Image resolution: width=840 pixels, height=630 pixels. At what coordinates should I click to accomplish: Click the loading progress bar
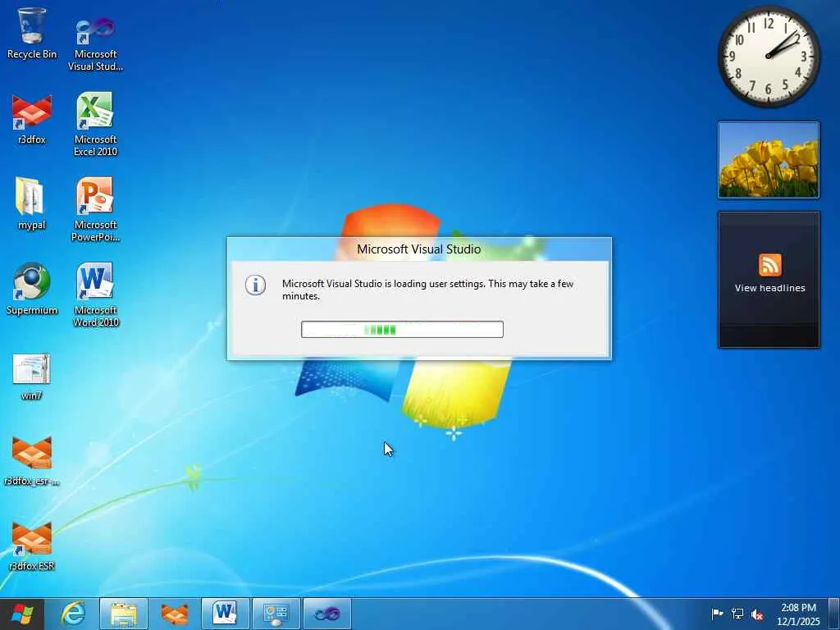(x=402, y=330)
